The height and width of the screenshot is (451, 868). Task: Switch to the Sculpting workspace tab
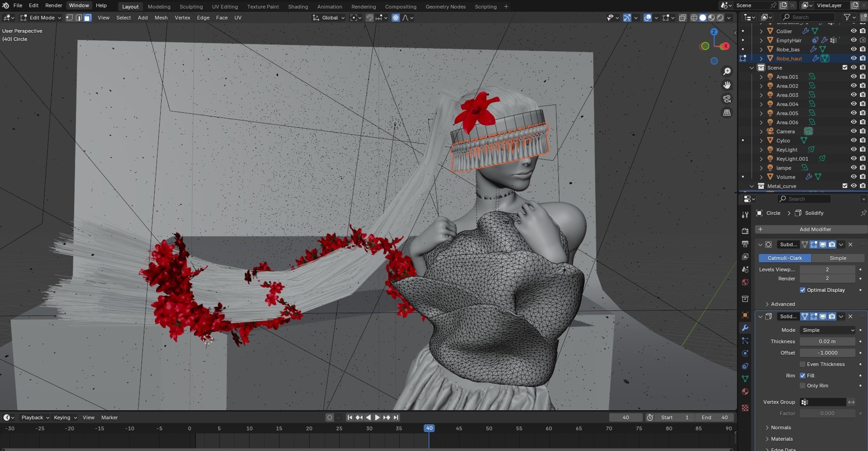click(191, 7)
